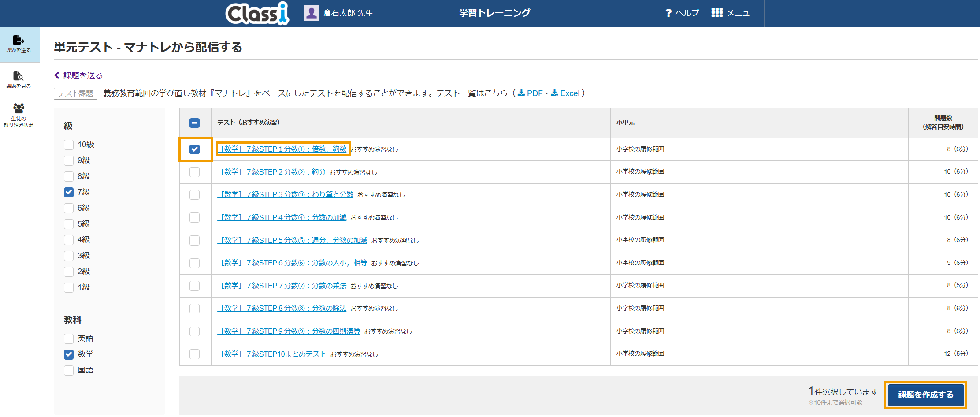This screenshot has height=417, width=980.
Task: Open test 7級STEP 1 分数①:倍数, 約数
Action: 282,149
